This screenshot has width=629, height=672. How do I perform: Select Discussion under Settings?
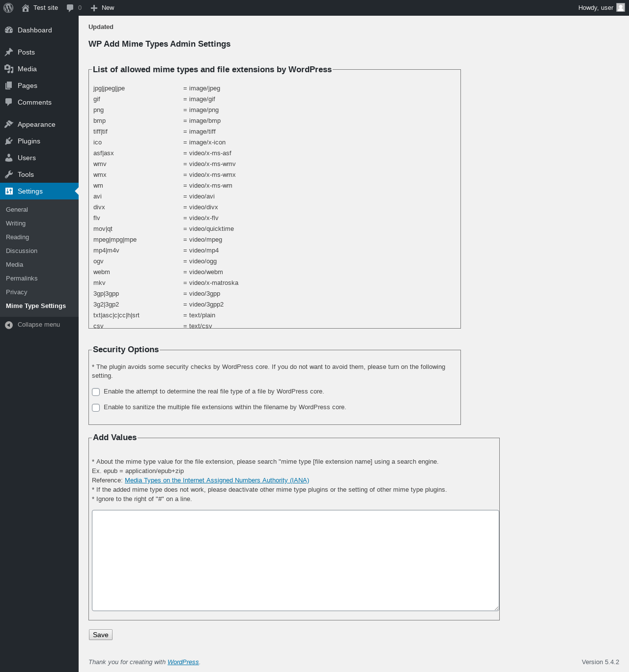click(x=22, y=251)
